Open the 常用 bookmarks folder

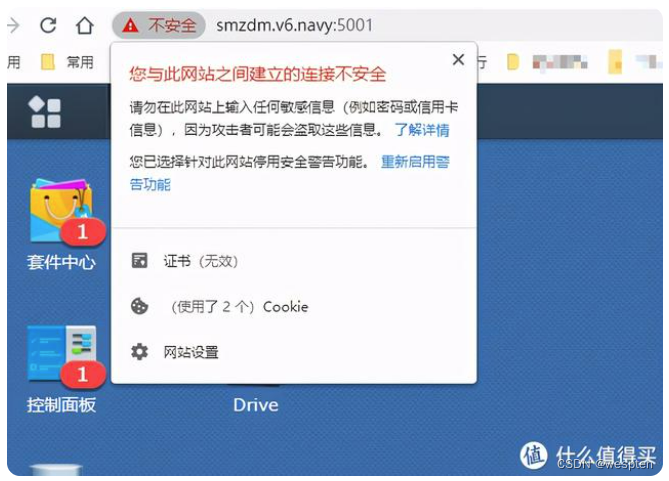[x=67, y=62]
